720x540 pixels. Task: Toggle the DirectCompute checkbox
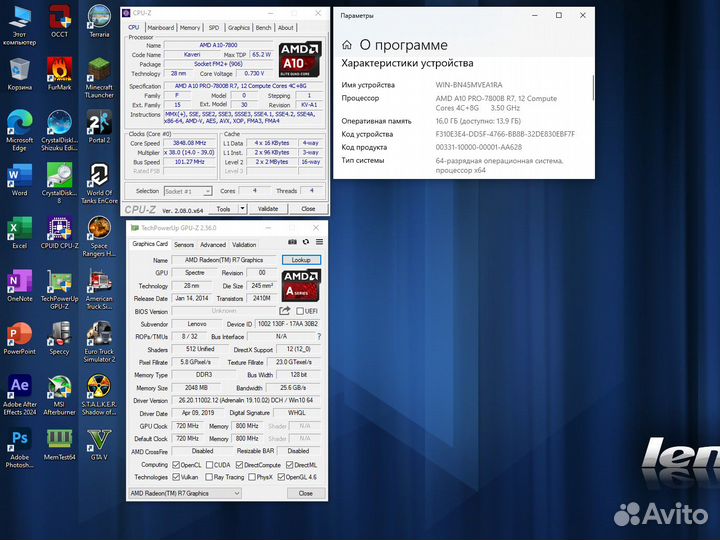click(x=239, y=465)
